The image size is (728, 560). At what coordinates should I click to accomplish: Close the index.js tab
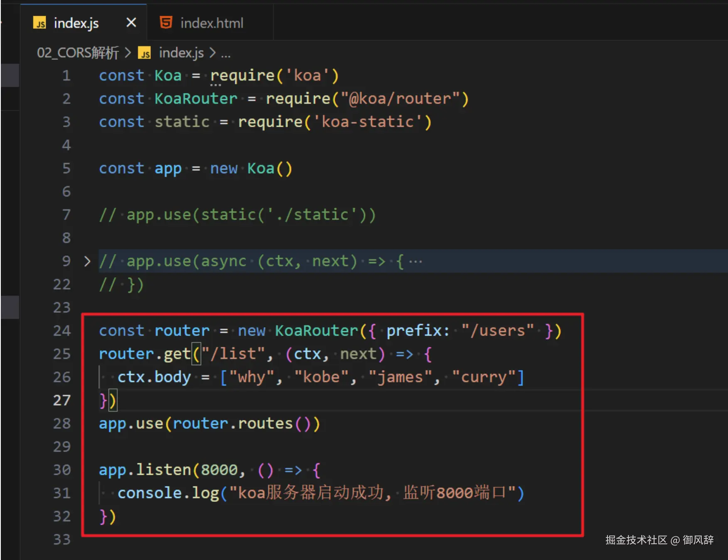pyautogui.click(x=131, y=22)
